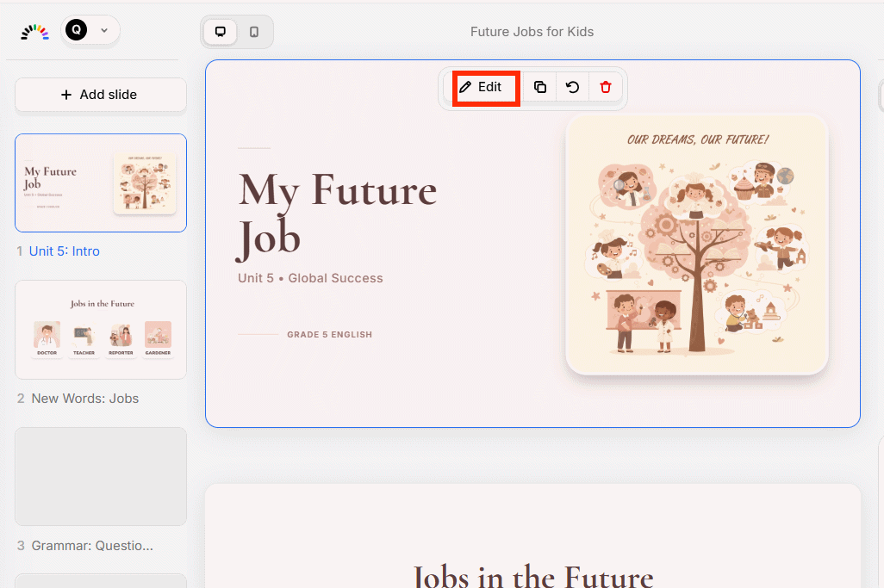Click the Unit 5 Global Success subtitle
This screenshot has height=588, width=884.
click(310, 278)
